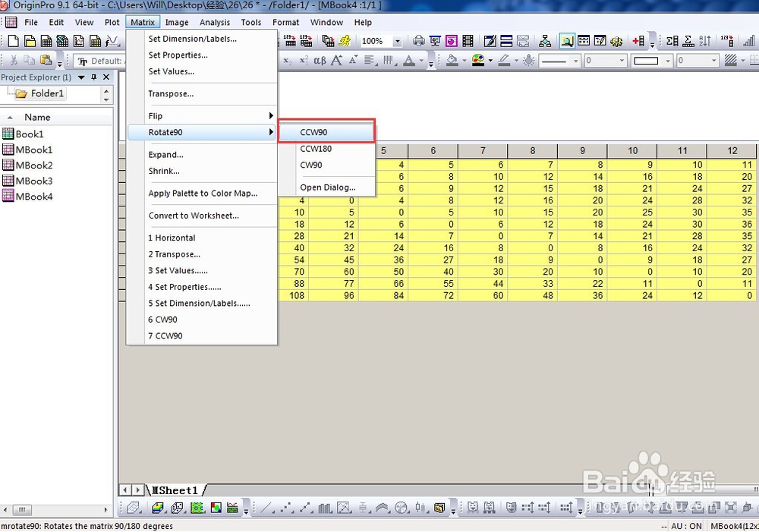
Task: Click column header 8 in the matrix
Action: tap(533, 150)
